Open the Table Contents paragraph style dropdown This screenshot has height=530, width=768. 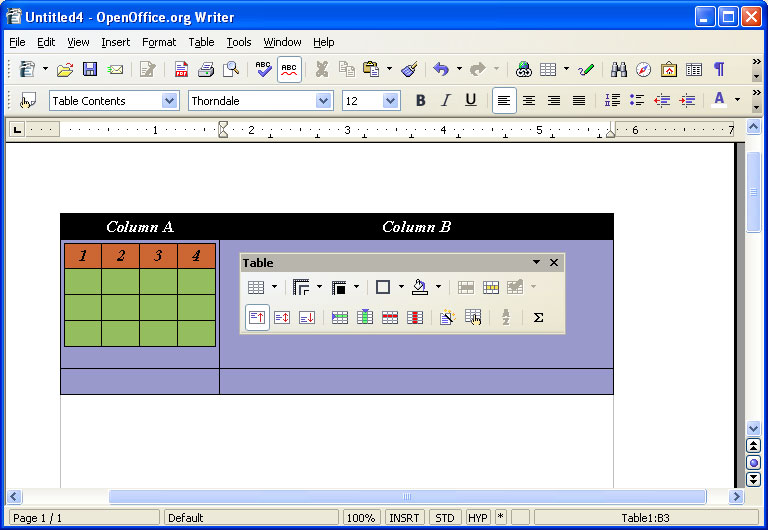point(169,100)
